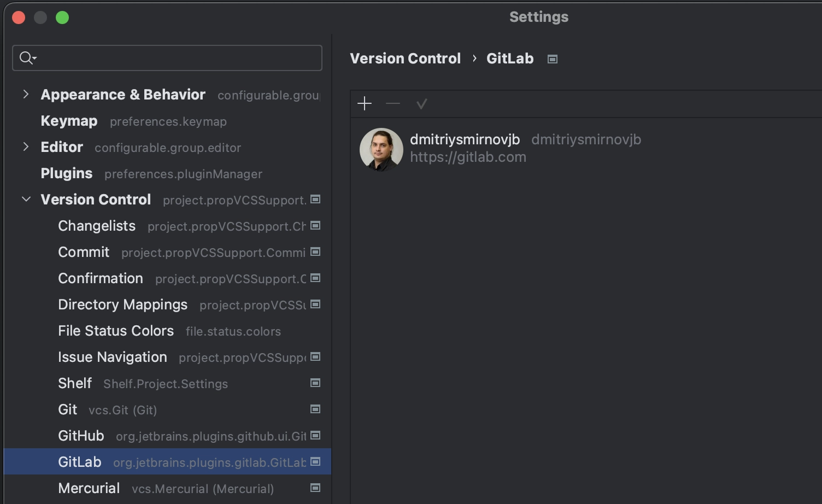This screenshot has width=822, height=504.
Task: Open Keymap settings
Action: point(69,121)
